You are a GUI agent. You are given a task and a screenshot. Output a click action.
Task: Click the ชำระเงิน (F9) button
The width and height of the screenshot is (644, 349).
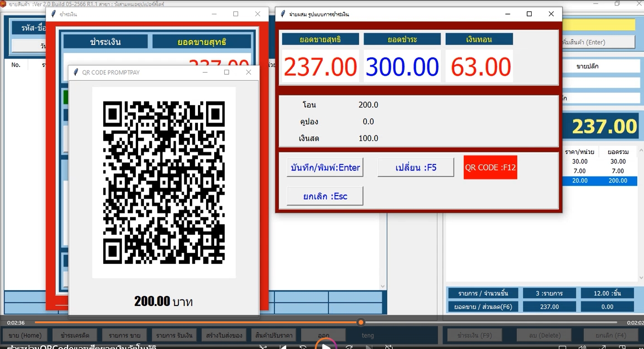[475, 335]
